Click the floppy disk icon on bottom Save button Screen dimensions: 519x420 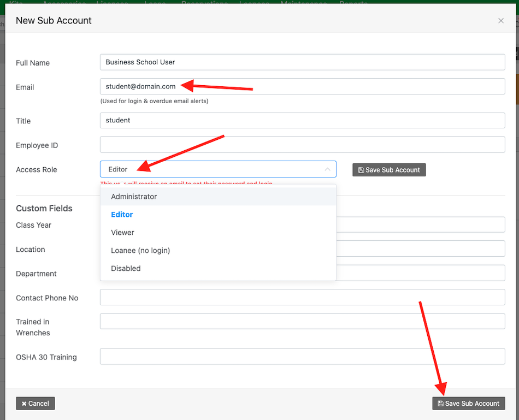click(441, 403)
